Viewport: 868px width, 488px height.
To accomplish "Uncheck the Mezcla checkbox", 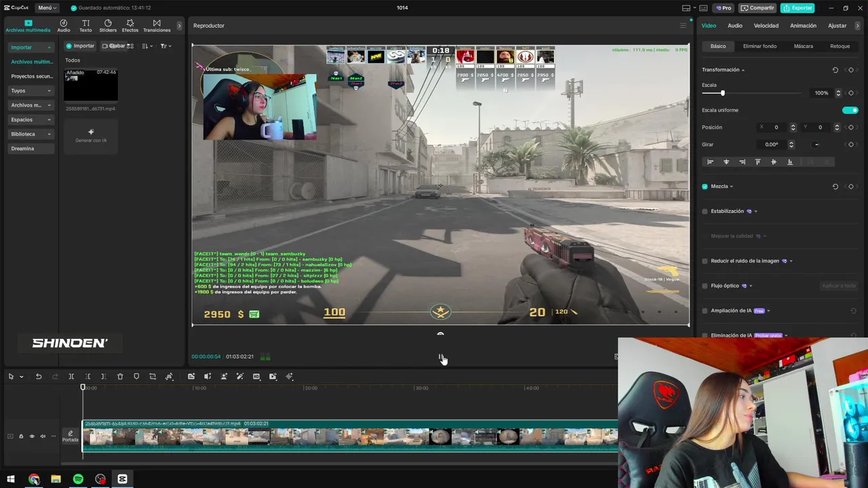I will (x=705, y=186).
